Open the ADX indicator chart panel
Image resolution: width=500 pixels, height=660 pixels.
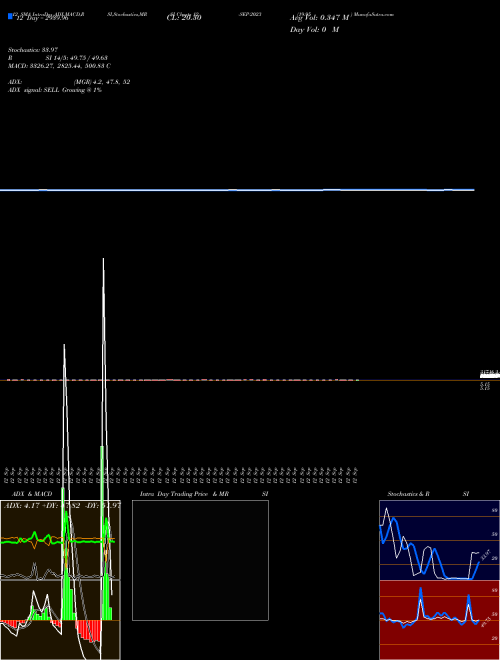(60, 540)
